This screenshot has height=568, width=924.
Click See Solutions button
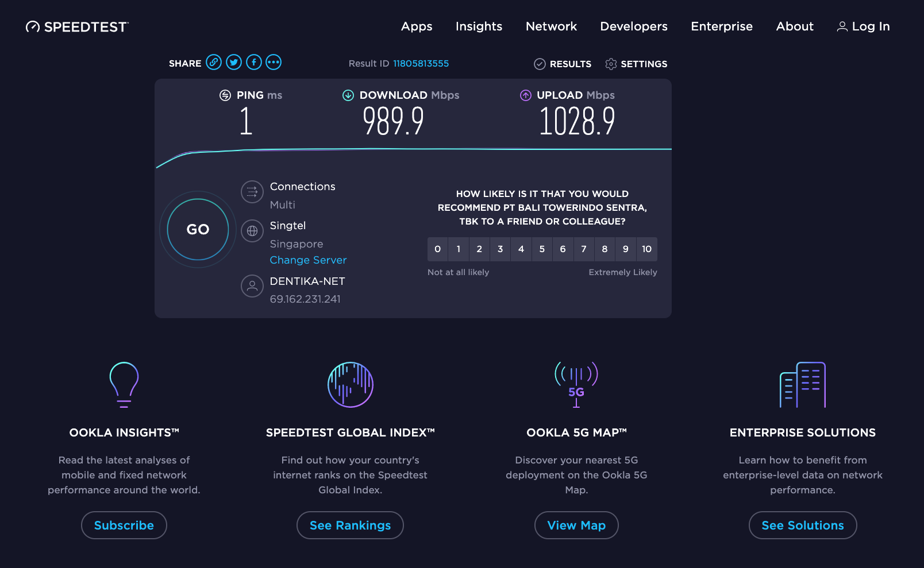pos(803,525)
